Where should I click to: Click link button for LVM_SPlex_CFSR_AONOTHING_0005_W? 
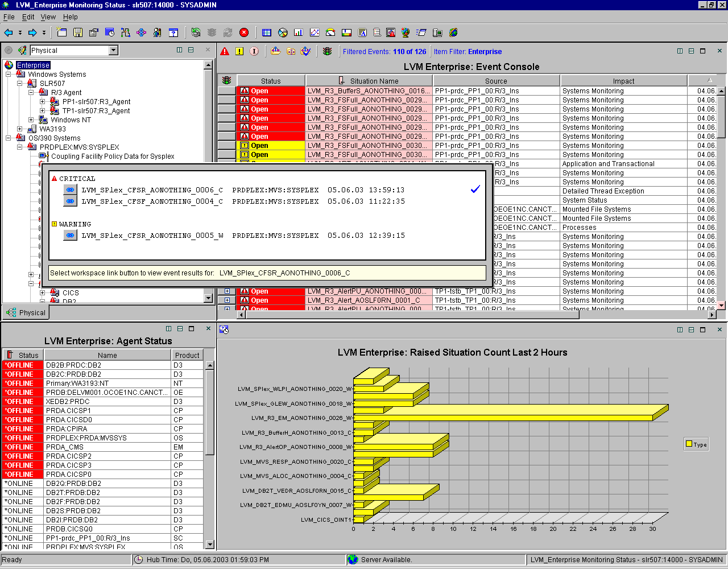70,236
